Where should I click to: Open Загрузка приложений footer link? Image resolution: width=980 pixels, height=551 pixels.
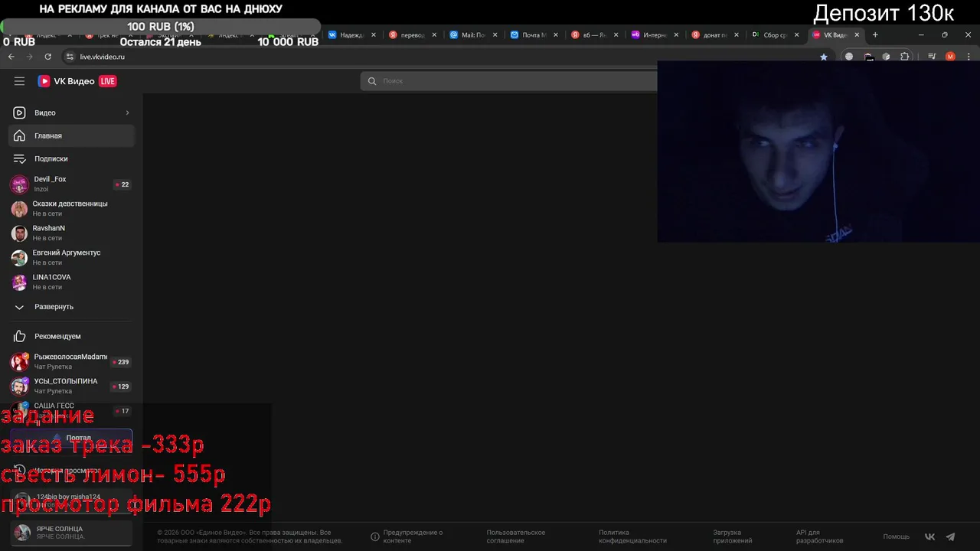pos(732,536)
